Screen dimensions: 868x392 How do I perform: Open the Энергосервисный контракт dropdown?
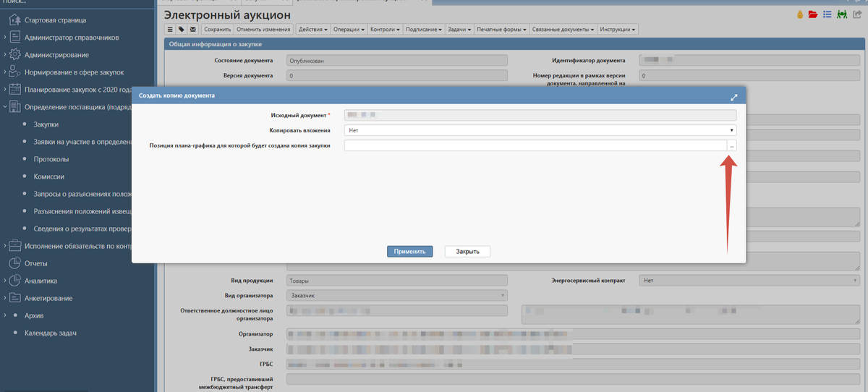click(749, 280)
